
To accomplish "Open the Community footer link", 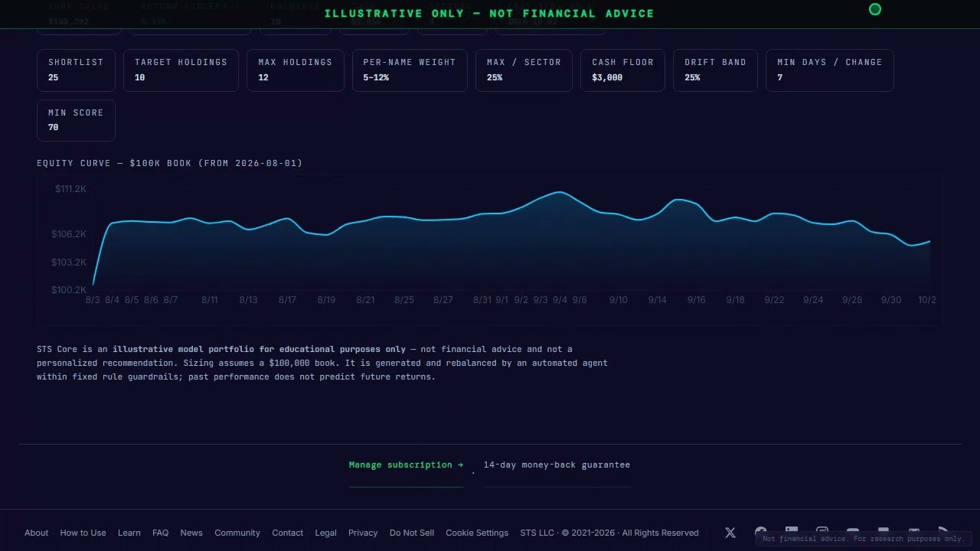I will click(x=237, y=533).
